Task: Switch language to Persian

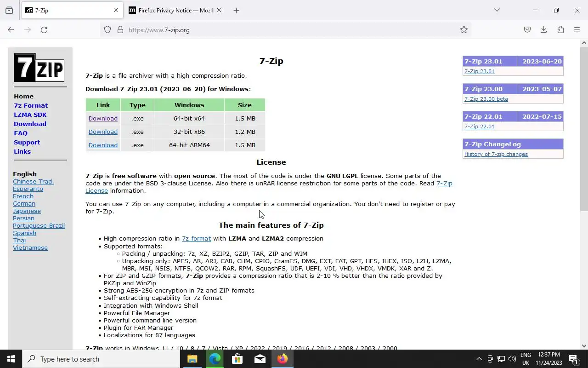Action: point(23,218)
